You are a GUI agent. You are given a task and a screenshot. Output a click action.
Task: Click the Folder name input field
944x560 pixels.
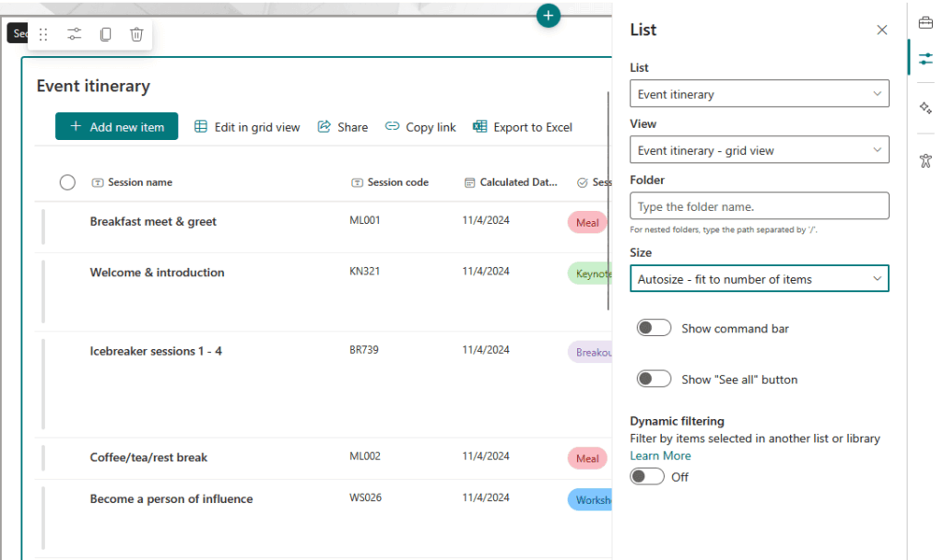760,205
